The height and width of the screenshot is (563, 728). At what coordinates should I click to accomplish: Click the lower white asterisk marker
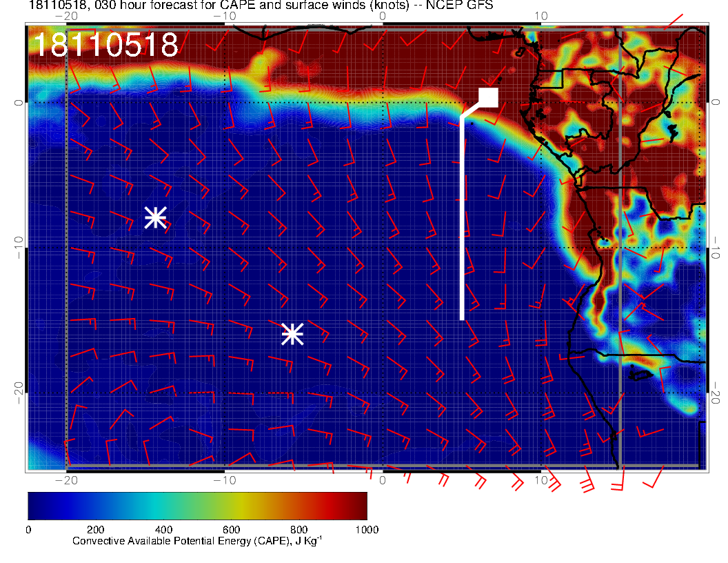292,334
